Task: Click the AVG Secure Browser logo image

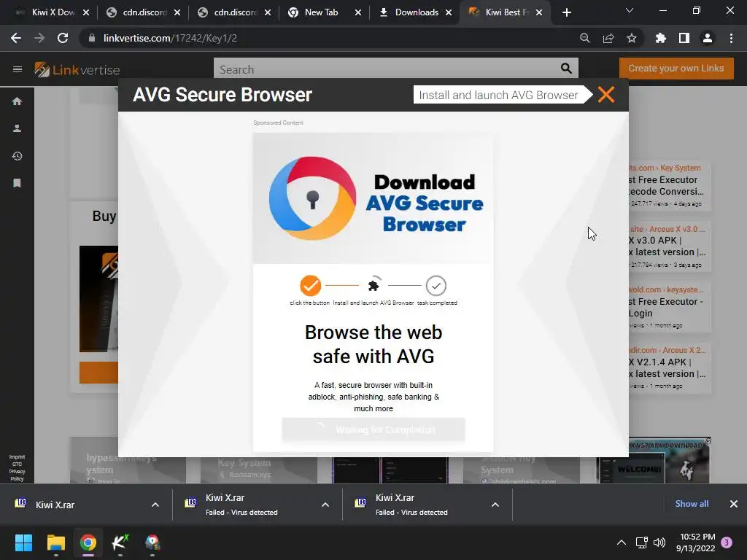Action: click(x=312, y=198)
